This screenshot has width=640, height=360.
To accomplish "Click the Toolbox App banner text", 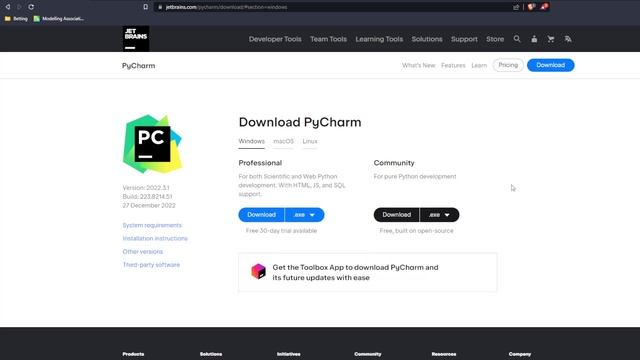I will point(356,272).
